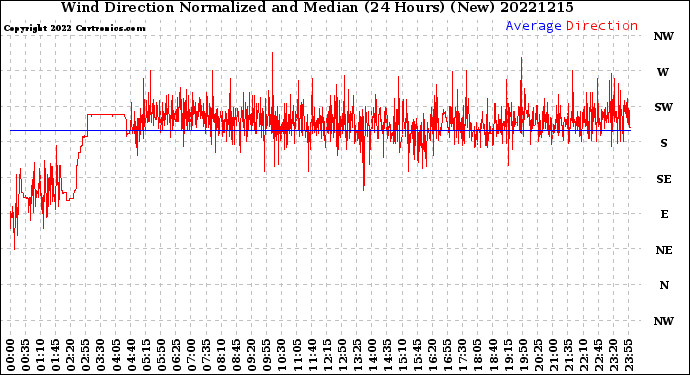Click the "E" direction axis label

pos(664,214)
